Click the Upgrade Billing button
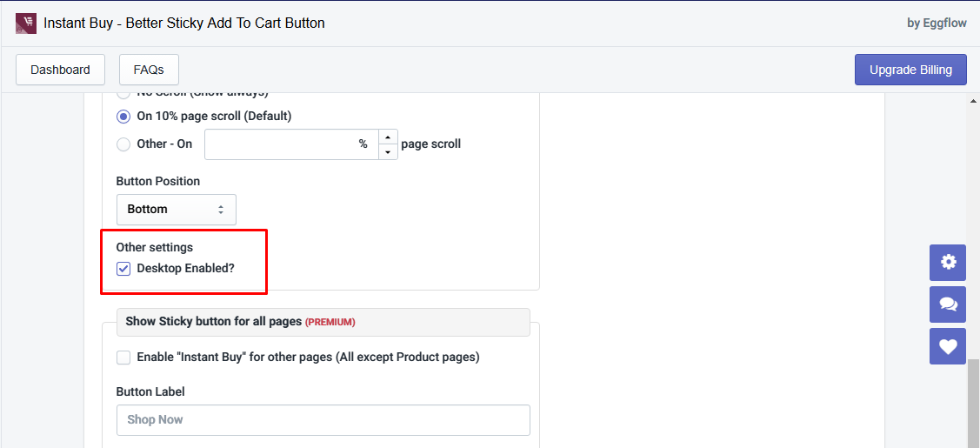 click(x=910, y=70)
